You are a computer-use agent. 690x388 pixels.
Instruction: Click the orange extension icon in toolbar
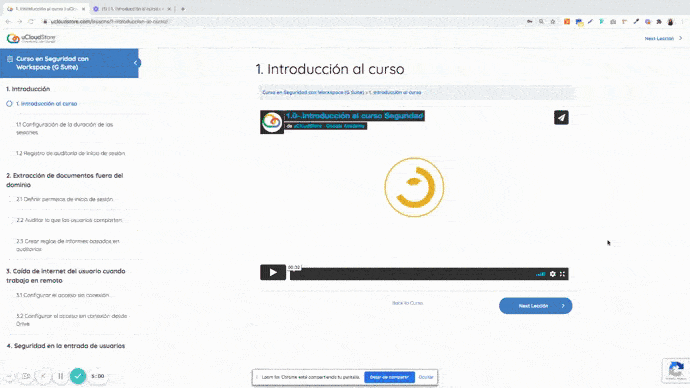pos(567,22)
